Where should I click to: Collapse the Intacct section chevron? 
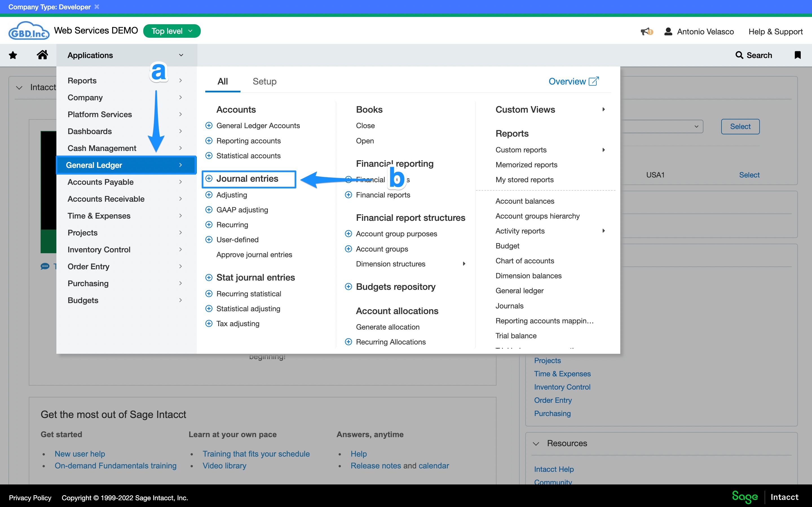pos(19,88)
